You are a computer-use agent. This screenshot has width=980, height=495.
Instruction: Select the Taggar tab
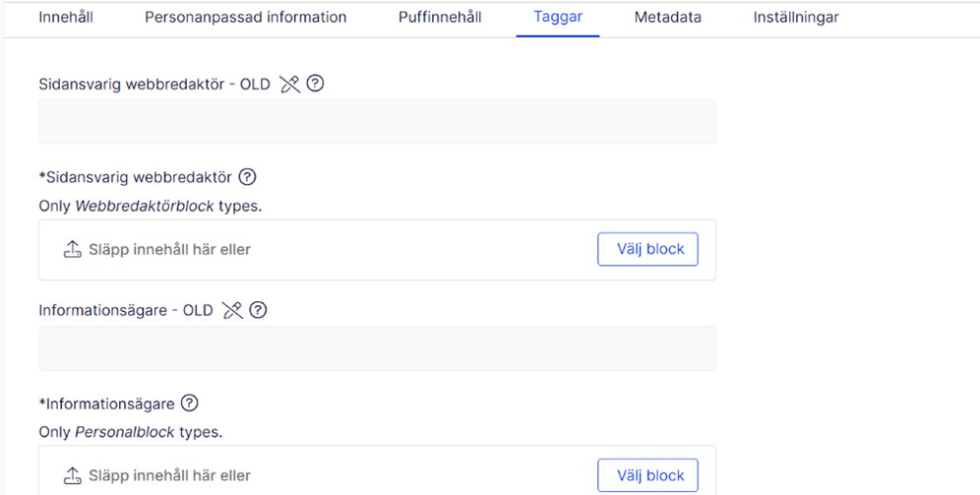click(558, 18)
